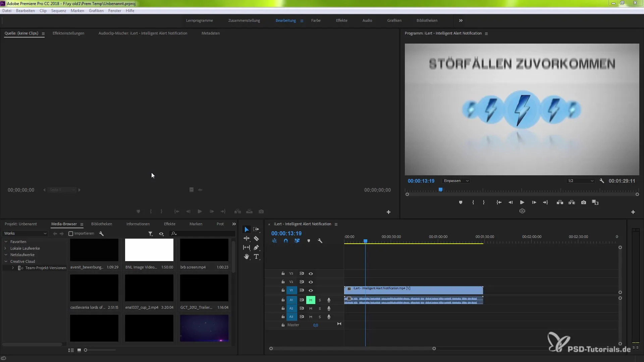Adjust thumbnail size slider in Media Browser
Viewport: 644px width, 362px height.
[x=86, y=350]
